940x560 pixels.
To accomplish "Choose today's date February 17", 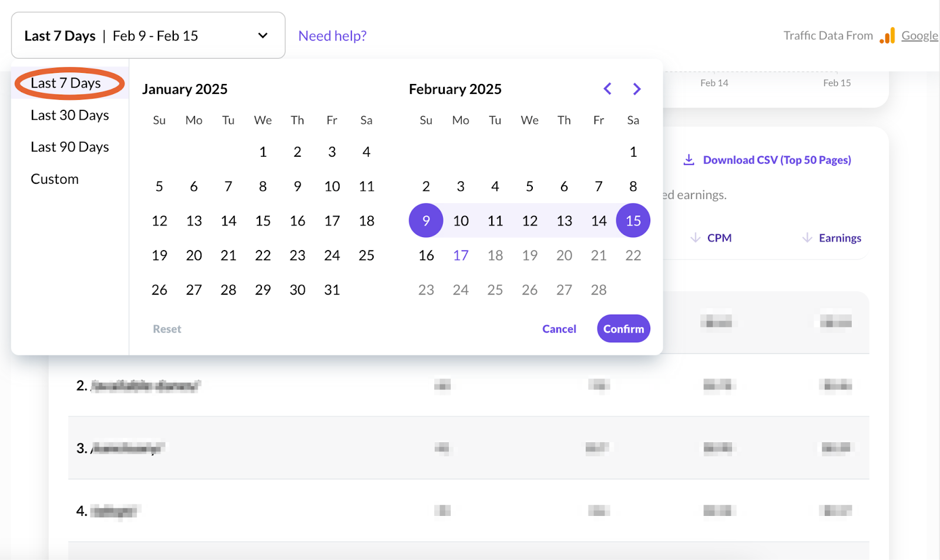I will [461, 255].
